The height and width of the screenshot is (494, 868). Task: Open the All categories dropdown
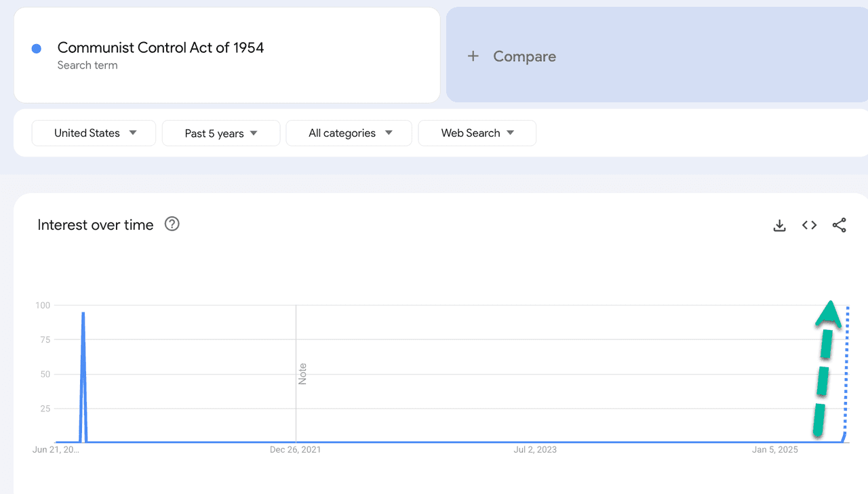pyautogui.click(x=349, y=133)
